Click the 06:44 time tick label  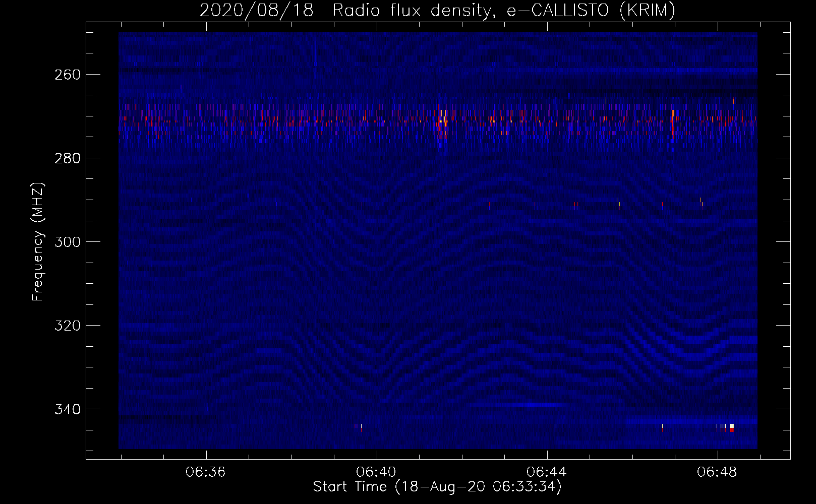coord(547,472)
